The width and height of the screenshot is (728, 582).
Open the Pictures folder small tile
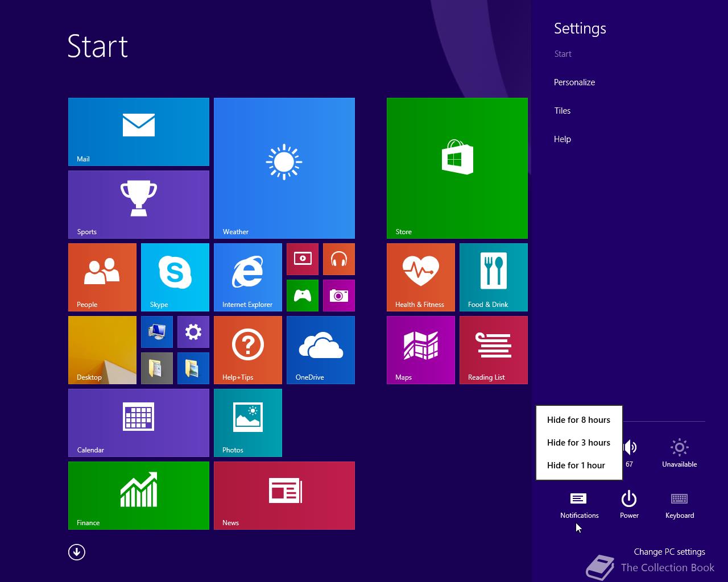tap(193, 368)
